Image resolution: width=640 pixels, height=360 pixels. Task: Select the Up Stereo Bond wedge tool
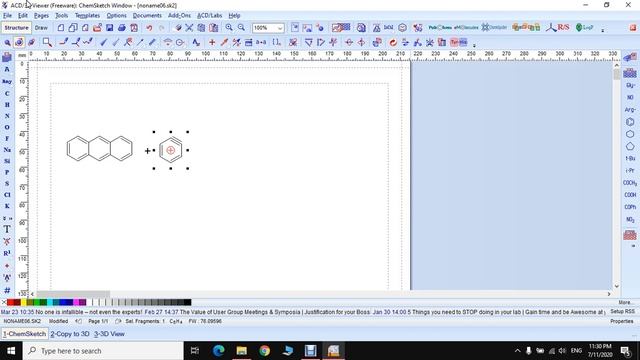click(104, 42)
